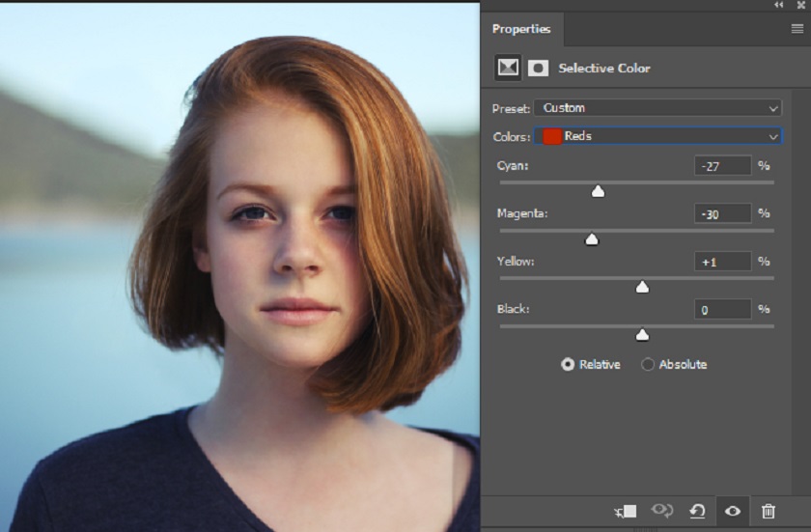The height and width of the screenshot is (532, 811).
Task: Click the Black slider handle
Action: [642, 335]
